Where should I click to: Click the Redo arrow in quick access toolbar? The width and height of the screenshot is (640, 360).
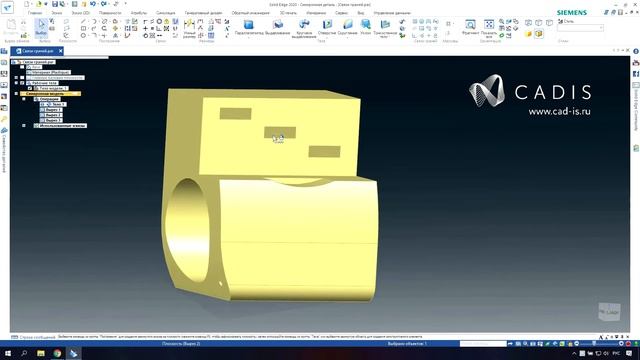pos(104,4)
